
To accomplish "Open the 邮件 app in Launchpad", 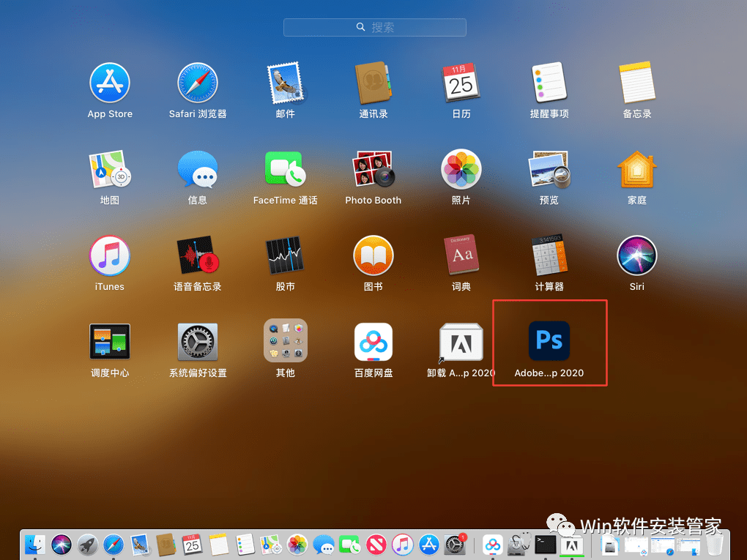I will pyautogui.click(x=286, y=83).
